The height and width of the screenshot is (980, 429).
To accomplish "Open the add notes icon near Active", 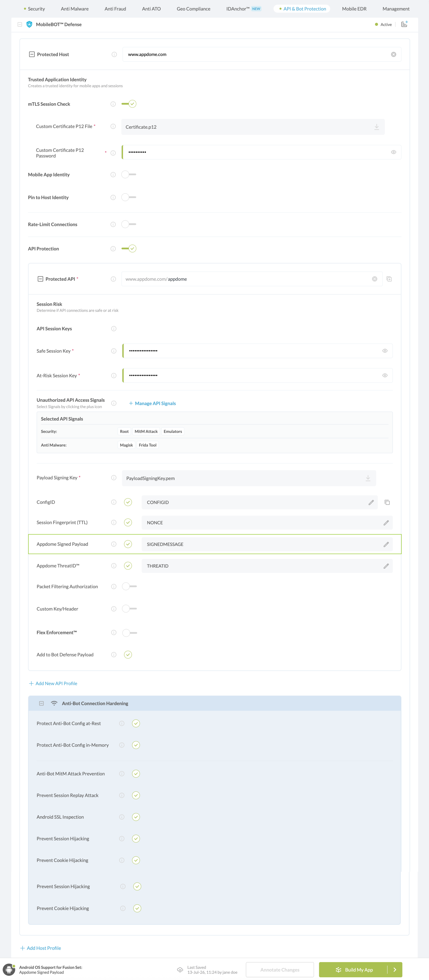I will point(404,24).
